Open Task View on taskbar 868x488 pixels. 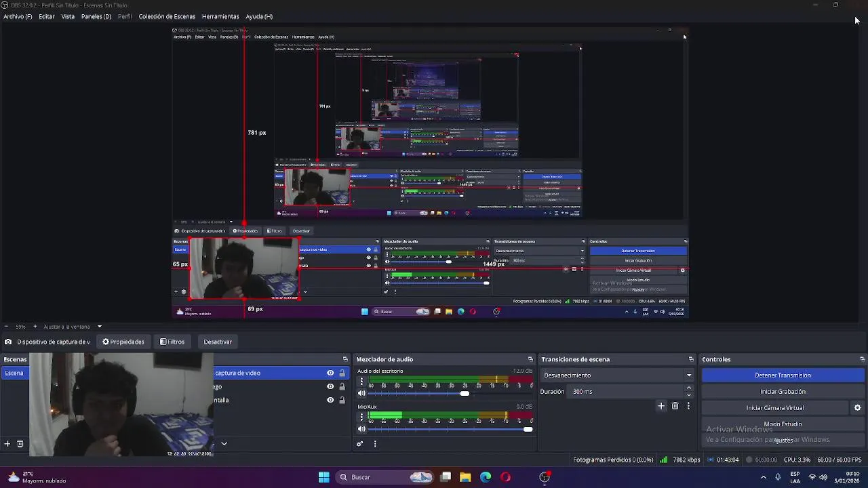[446, 477]
